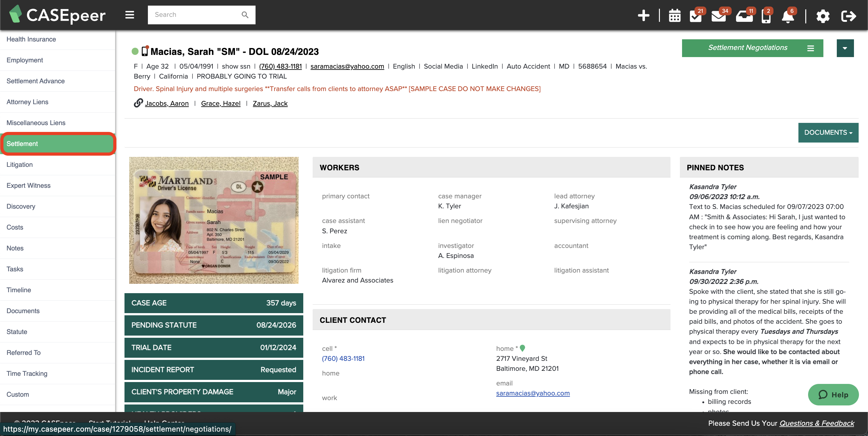Click the phone icon beside Macias, Sarah
The image size is (868, 436).
tap(145, 51)
